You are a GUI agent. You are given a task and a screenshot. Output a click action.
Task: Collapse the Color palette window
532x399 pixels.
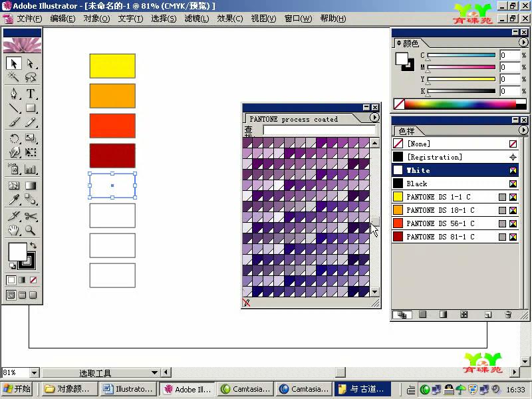515,32
